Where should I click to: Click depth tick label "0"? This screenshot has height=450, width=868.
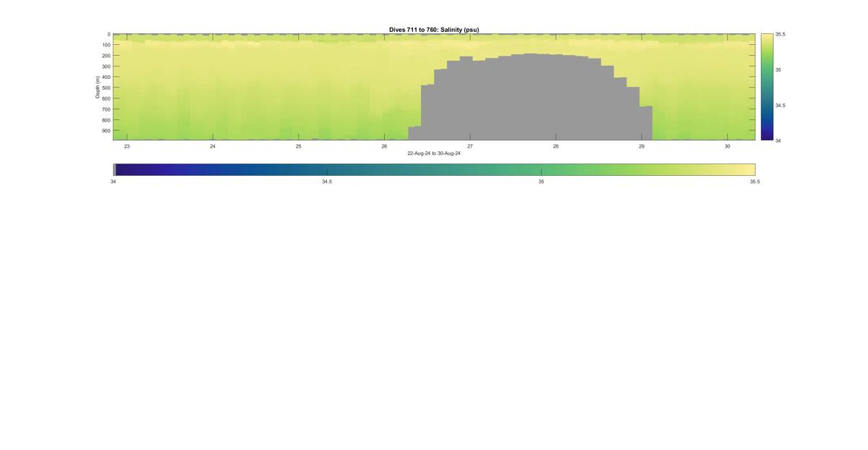pyautogui.click(x=109, y=34)
